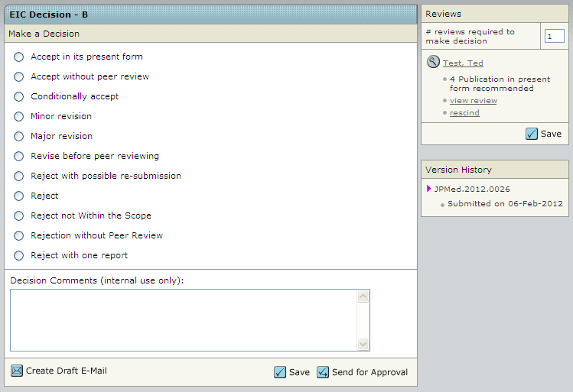
Task: Open the view review link
Action: pyautogui.click(x=473, y=101)
